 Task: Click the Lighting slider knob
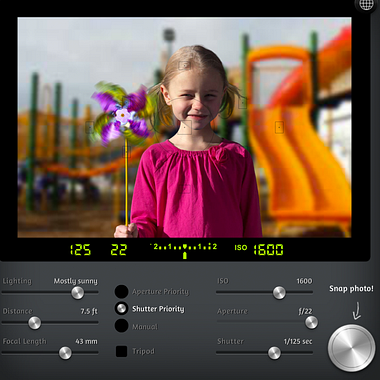[78, 293]
